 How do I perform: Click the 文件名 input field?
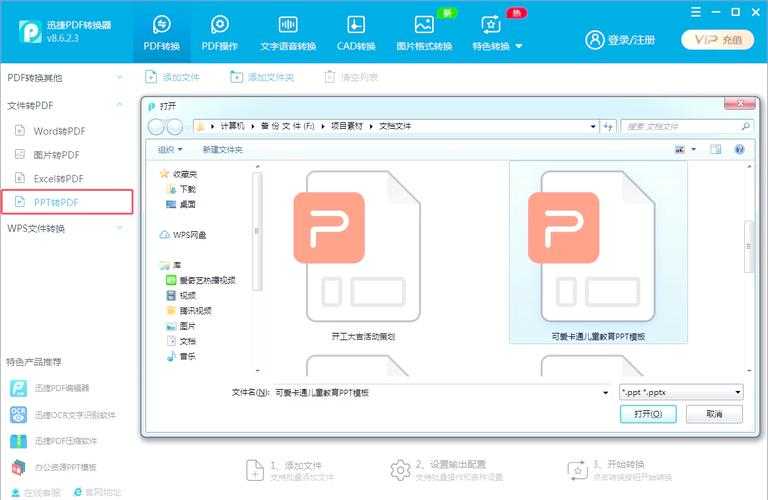(x=440, y=393)
